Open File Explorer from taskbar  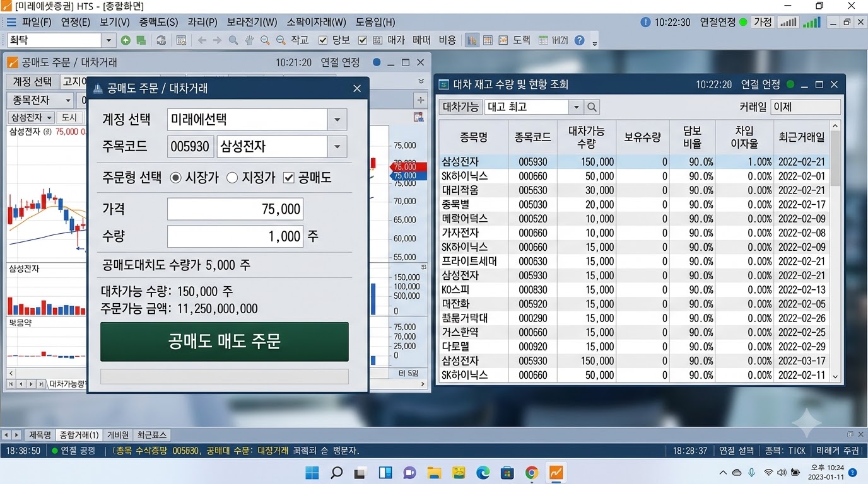coord(434,473)
